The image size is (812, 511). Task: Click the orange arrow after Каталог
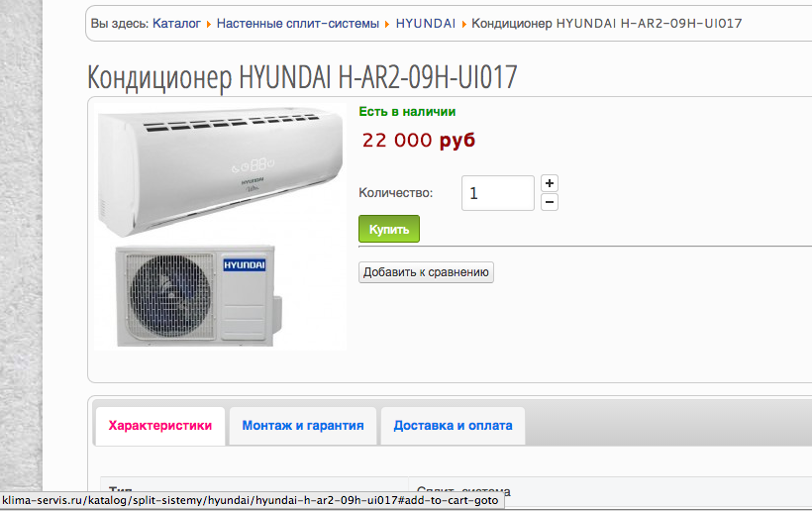tap(209, 24)
